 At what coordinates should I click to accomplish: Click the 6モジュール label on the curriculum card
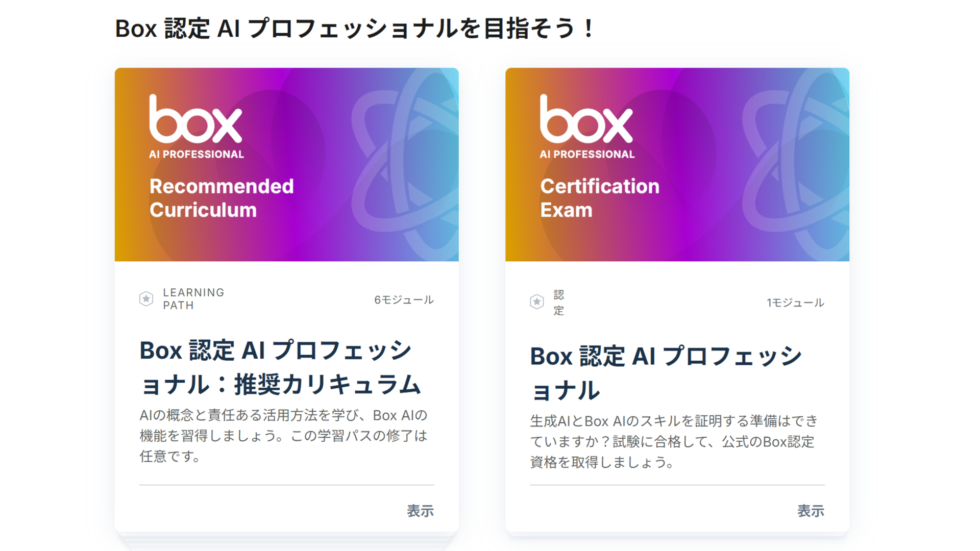coord(403,300)
